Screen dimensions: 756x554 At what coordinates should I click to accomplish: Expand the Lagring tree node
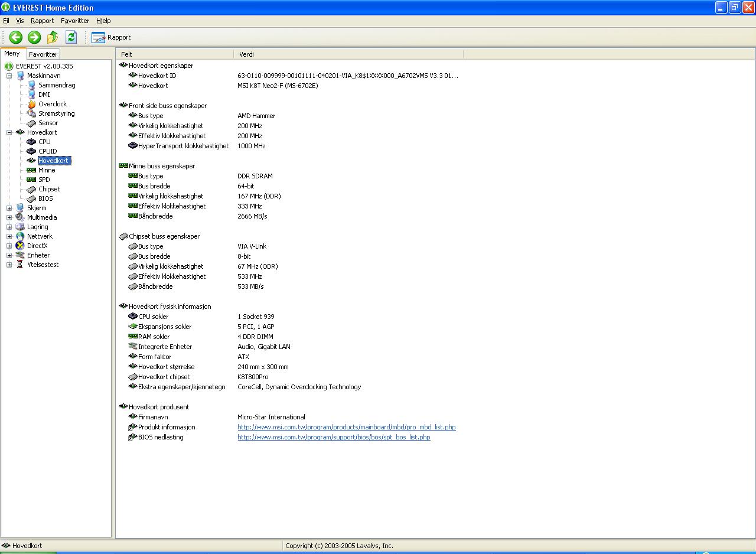(9, 227)
